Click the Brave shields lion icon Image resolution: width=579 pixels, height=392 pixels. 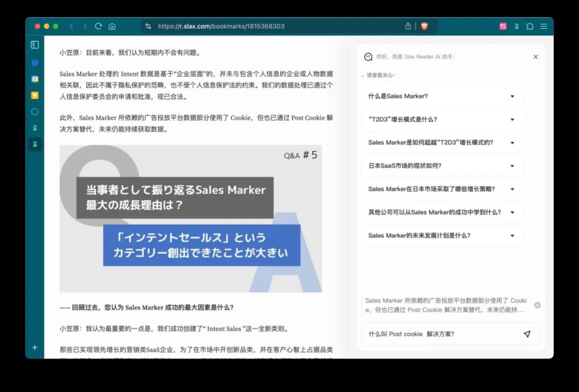pos(424,26)
